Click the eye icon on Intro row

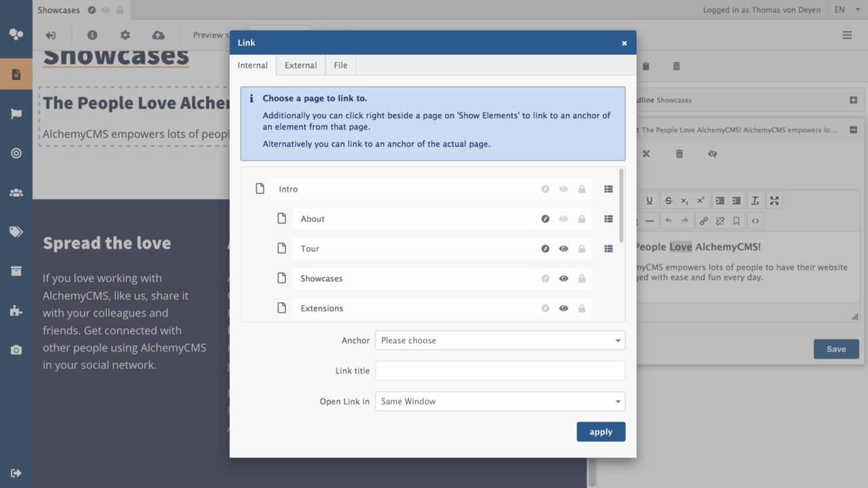click(x=564, y=189)
